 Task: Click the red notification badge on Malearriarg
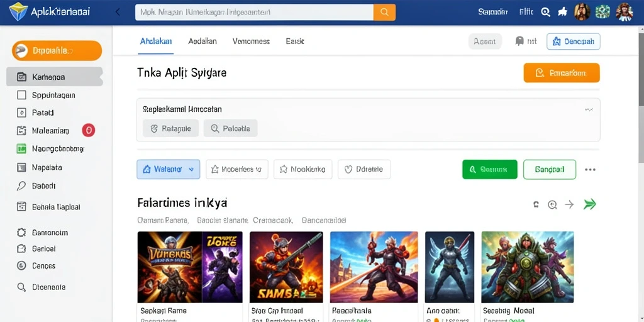point(88,131)
